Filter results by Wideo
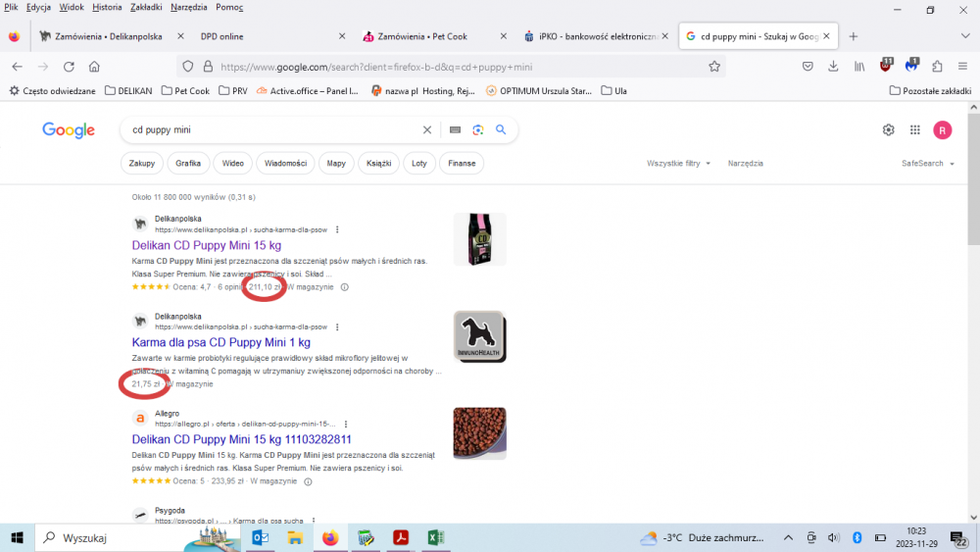 [x=232, y=164]
